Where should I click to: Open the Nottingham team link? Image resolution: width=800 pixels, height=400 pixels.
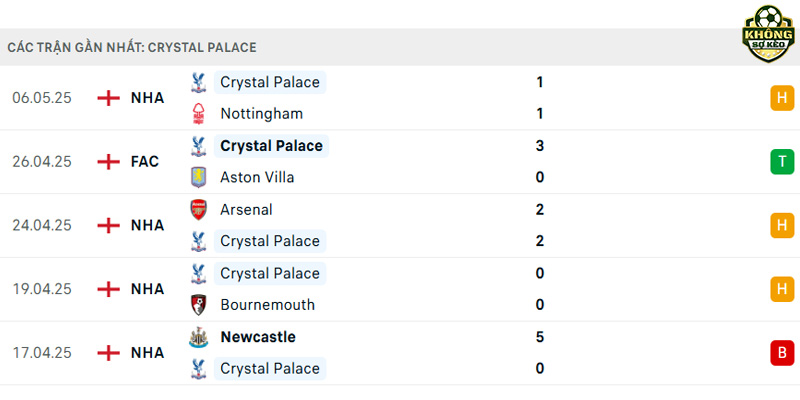click(x=261, y=114)
